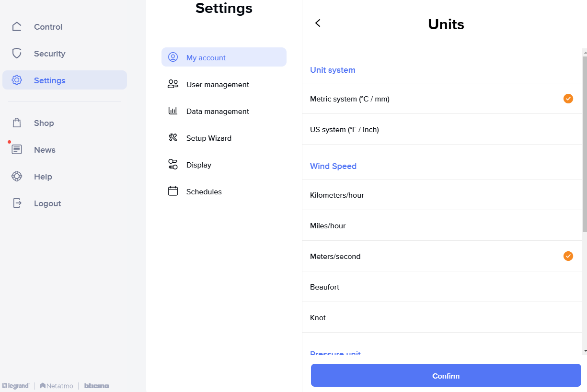Click the Security shield icon
Screen dimensions: 587x392
pos(17,54)
